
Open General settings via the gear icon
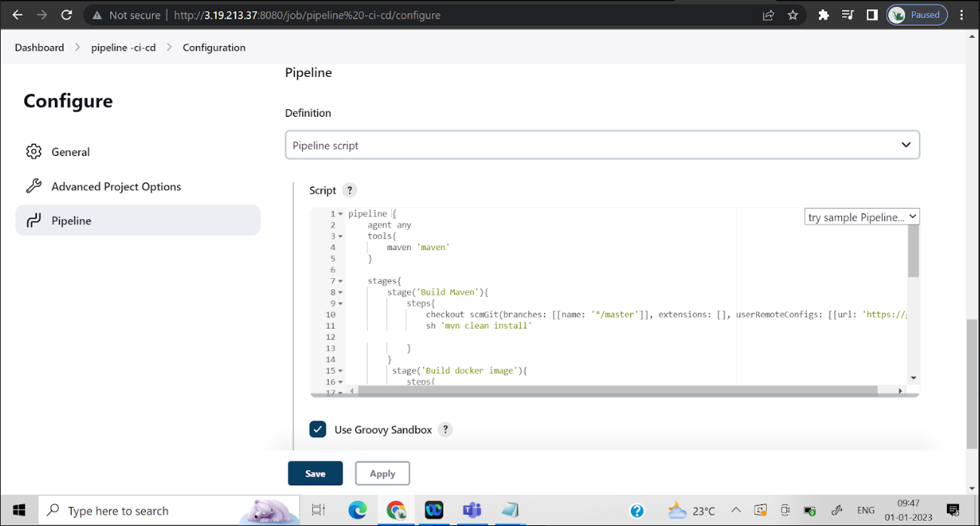34,151
